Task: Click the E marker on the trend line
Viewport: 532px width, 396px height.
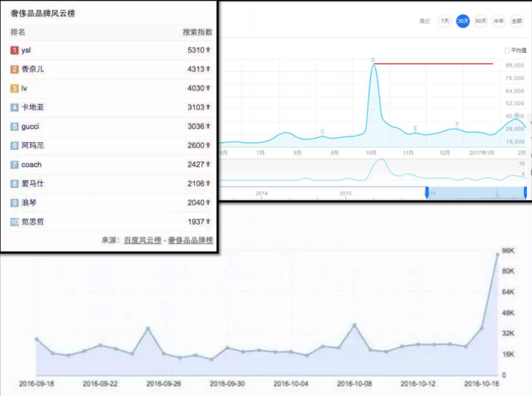Action: [415, 128]
